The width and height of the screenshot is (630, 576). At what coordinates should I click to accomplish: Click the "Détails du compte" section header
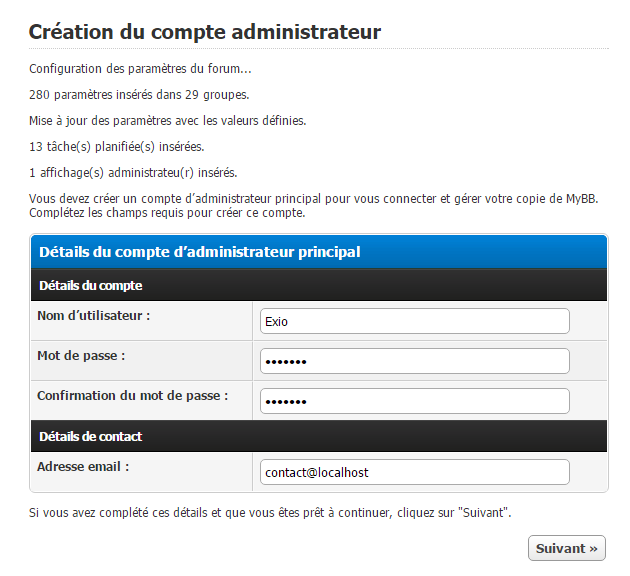point(319,285)
